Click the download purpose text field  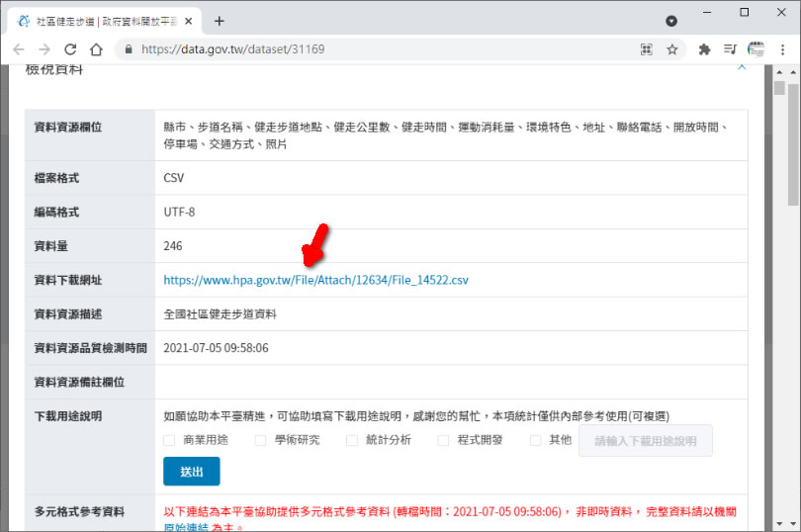pos(646,440)
